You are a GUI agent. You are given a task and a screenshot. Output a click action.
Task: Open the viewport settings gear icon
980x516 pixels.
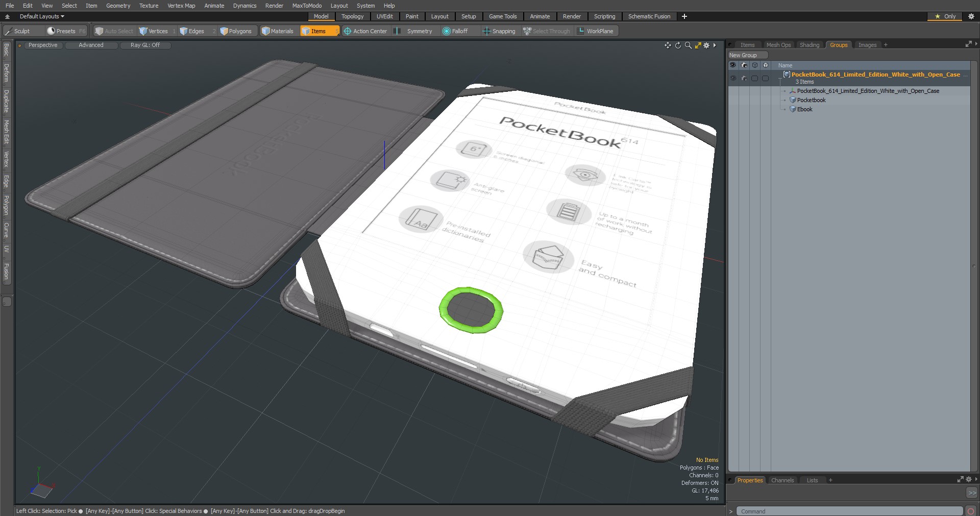706,45
